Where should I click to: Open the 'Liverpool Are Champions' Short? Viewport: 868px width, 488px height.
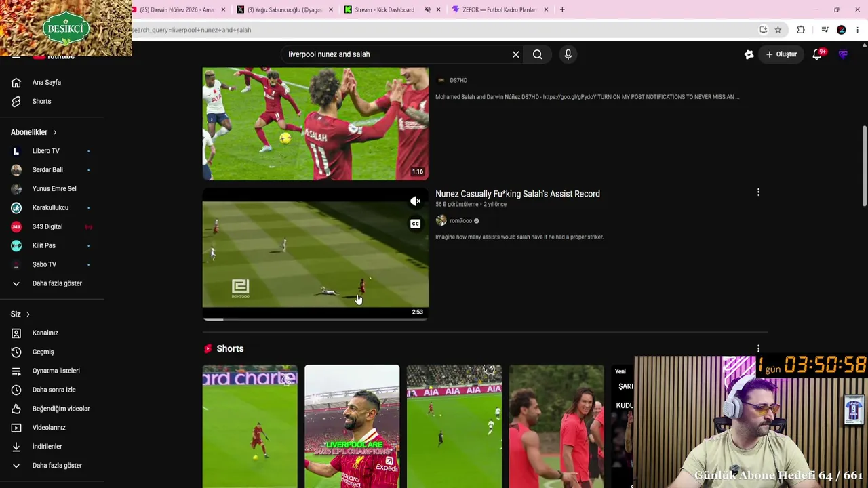352,426
